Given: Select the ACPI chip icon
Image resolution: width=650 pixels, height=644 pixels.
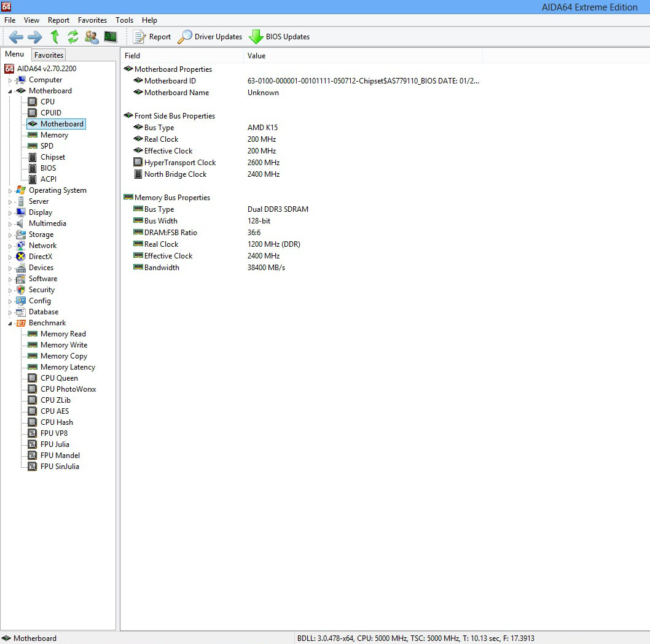Looking at the screenshot, I should [x=33, y=179].
